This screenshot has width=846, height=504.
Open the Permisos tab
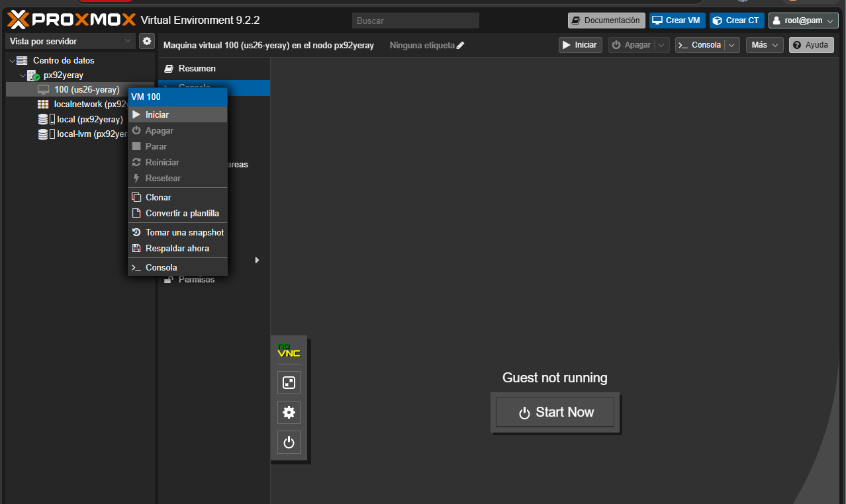pos(214,280)
